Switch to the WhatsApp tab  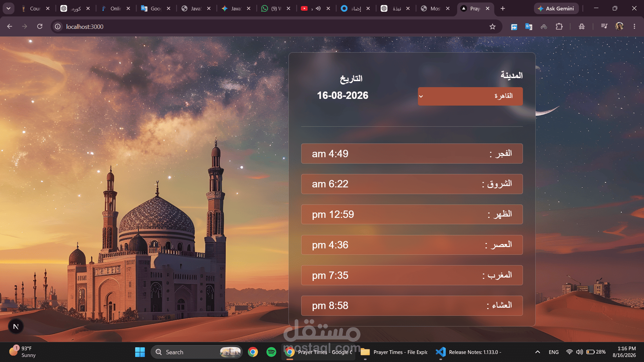(275, 9)
